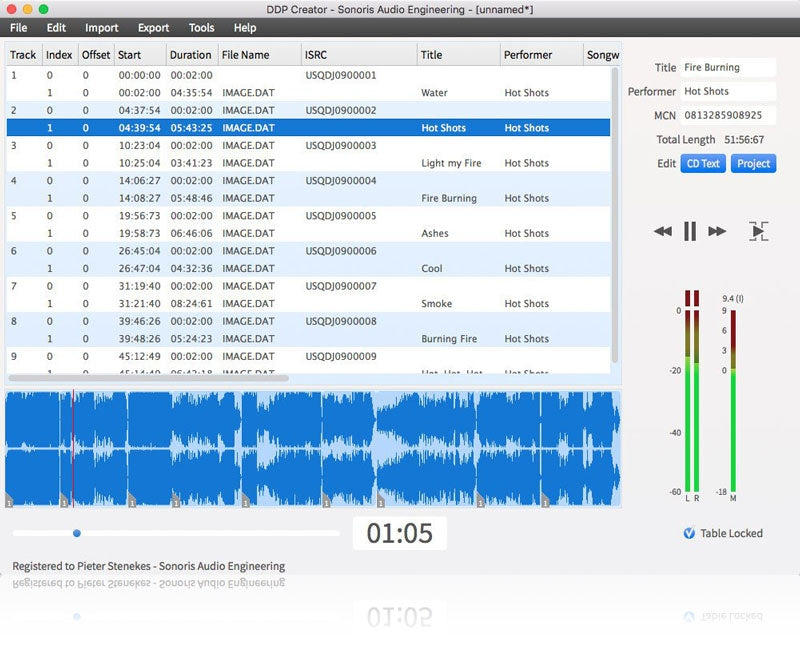Click the album Performer field Hot Shots
This screenshot has width=800, height=659.
coord(728,91)
